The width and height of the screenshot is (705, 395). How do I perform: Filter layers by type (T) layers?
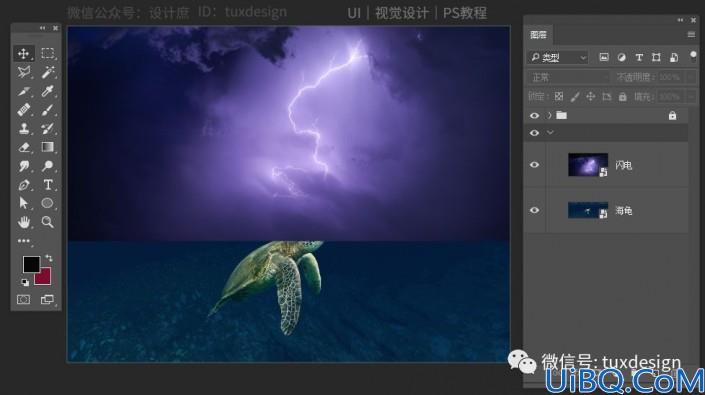click(639, 57)
